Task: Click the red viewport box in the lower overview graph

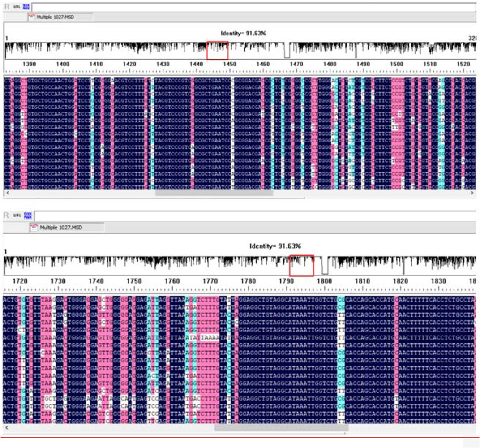Action: 301,266
